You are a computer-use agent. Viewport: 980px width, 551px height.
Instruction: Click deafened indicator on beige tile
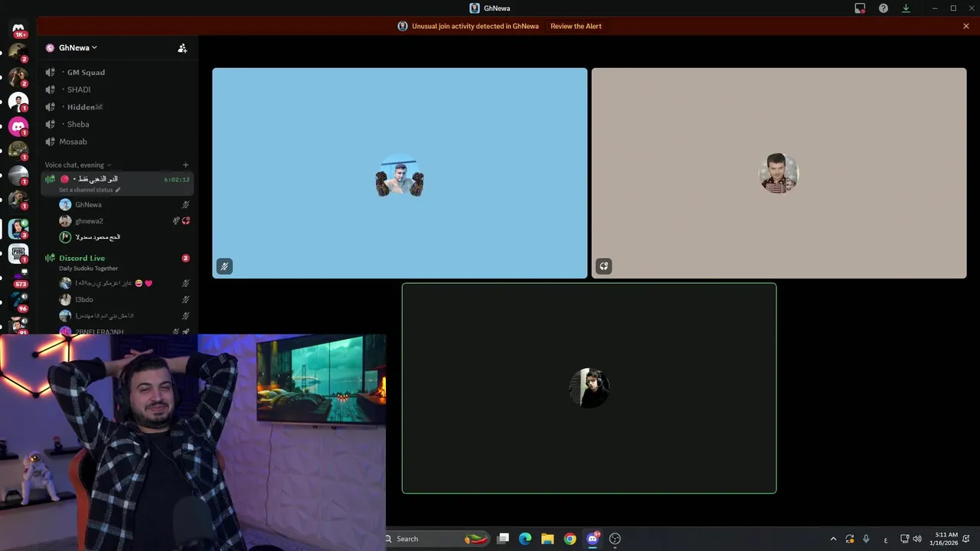(604, 266)
